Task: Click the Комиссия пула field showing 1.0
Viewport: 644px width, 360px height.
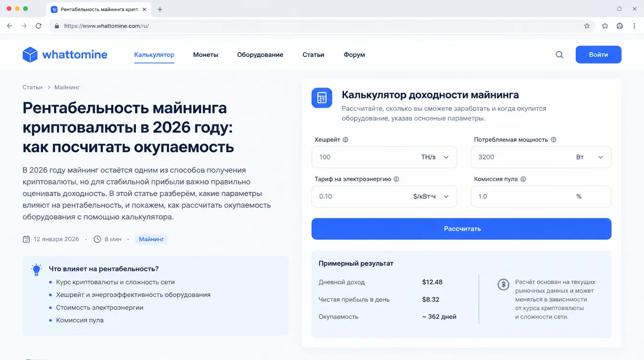Action: 541,196
